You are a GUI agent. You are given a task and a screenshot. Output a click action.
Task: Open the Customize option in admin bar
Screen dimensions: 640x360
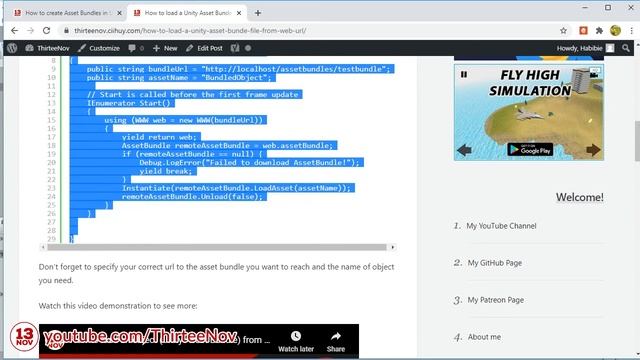(99, 48)
